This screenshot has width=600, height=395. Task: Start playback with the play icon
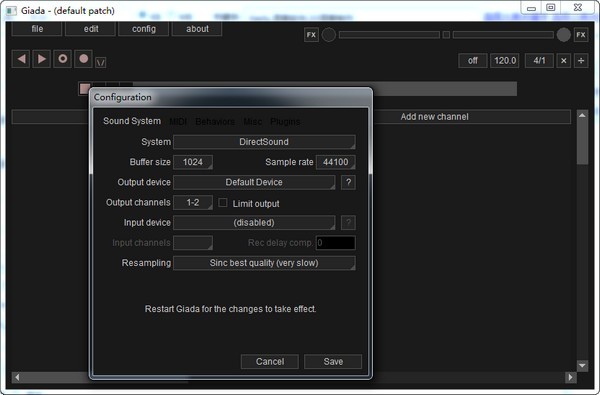coord(42,59)
